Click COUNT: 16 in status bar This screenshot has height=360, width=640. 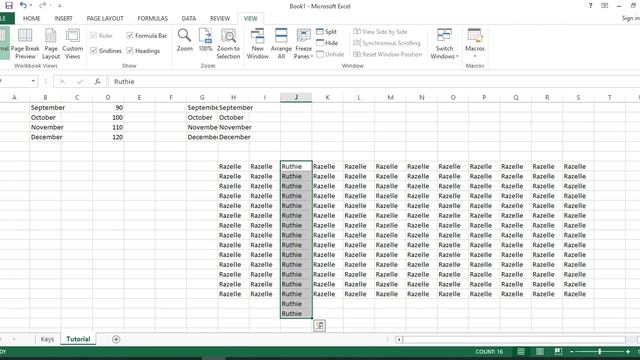[489, 351]
